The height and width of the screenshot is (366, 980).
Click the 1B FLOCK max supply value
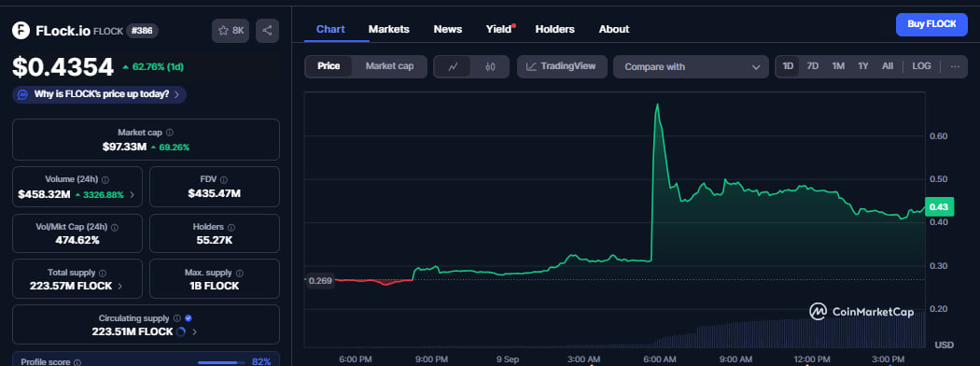pyautogui.click(x=215, y=286)
